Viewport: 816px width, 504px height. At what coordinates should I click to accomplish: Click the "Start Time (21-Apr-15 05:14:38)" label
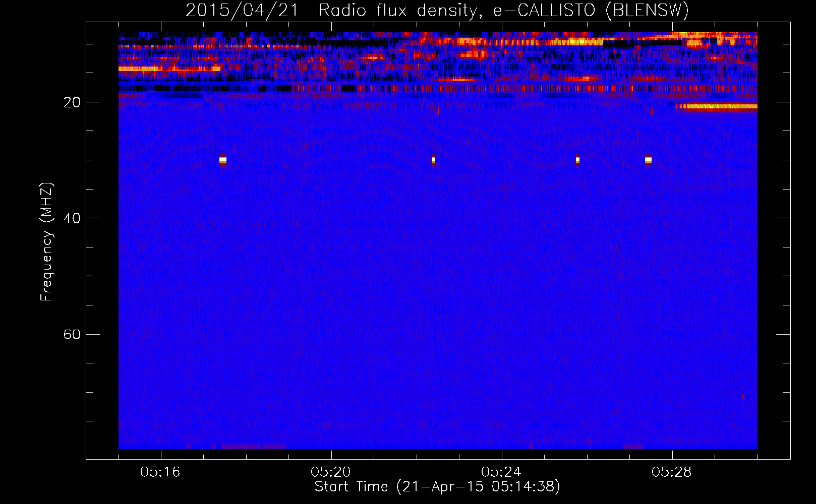click(x=437, y=487)
